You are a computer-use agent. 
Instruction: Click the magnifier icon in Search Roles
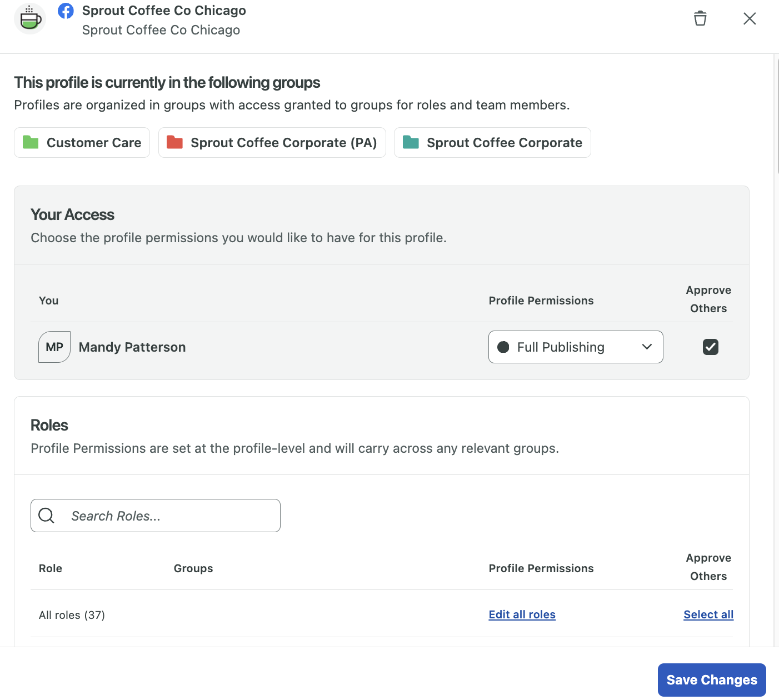47,516
